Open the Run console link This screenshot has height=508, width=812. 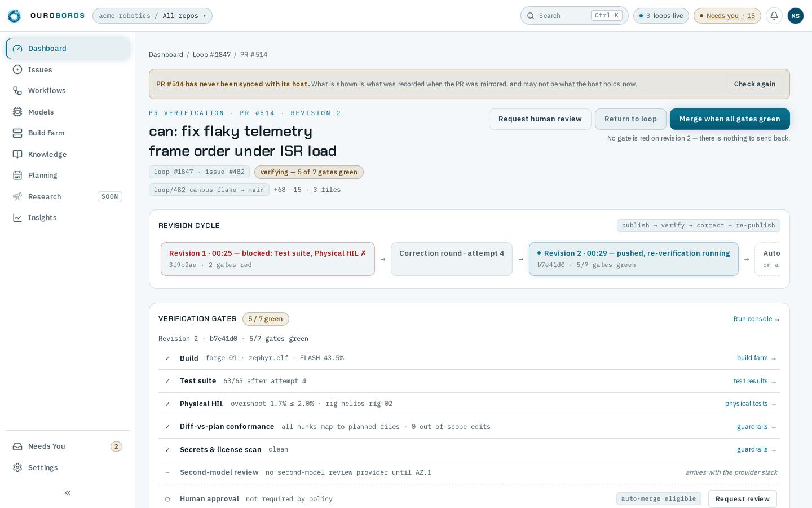[x=756, y=319]
